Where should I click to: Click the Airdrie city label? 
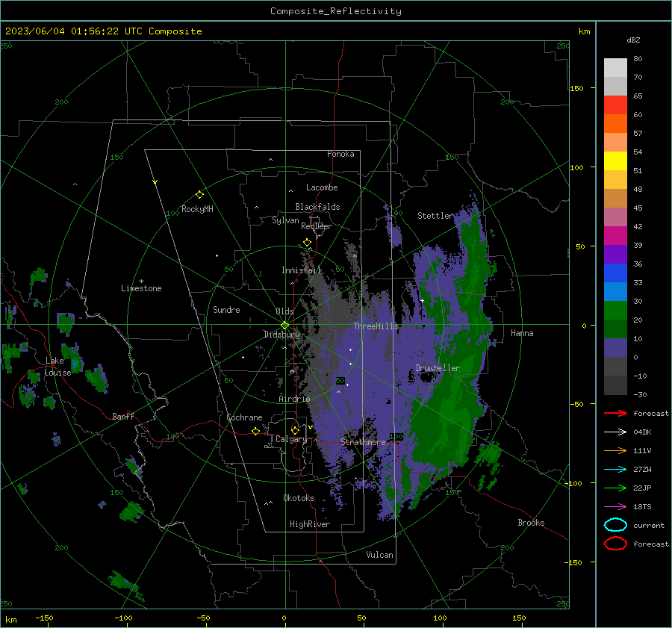click(x=294, y=399)
